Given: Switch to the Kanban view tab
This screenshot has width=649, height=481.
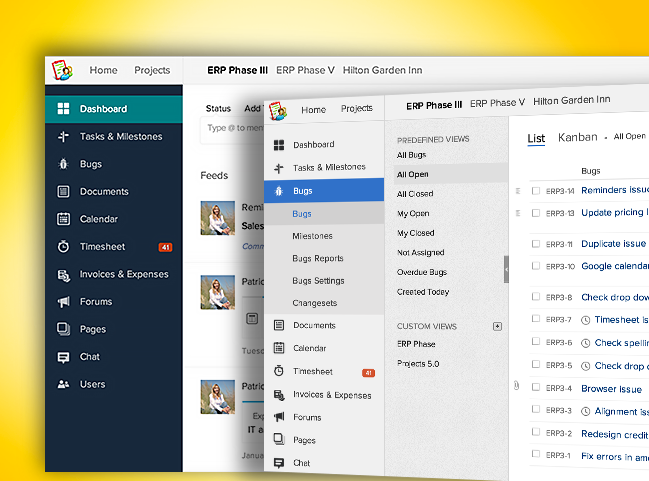Looking at the screenshot, I should coord(577,137).
